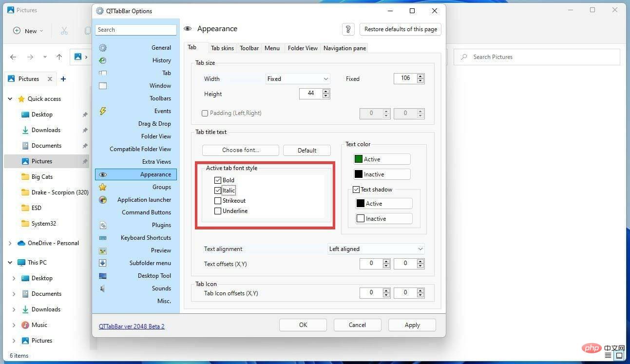630x364 pixels.
Task: Click the Cancel button
Action: coord(357,325)
